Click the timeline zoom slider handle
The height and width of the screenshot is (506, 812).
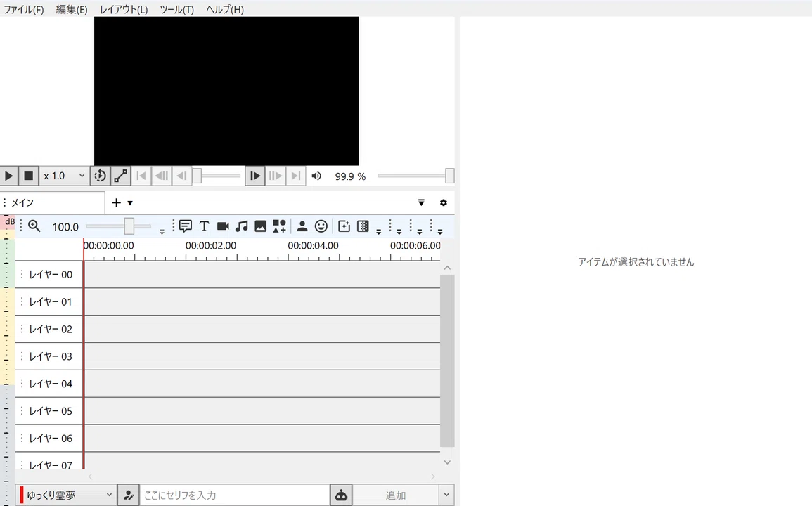[x=129, y=226]
